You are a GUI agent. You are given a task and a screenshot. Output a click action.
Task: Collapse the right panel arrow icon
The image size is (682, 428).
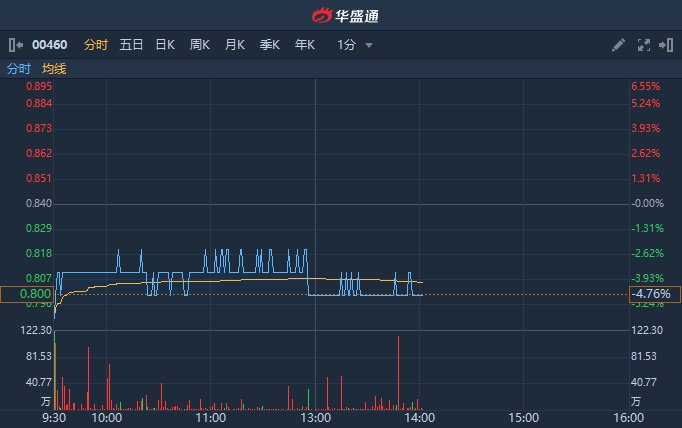pyautogui.click(x=666, y=45)
